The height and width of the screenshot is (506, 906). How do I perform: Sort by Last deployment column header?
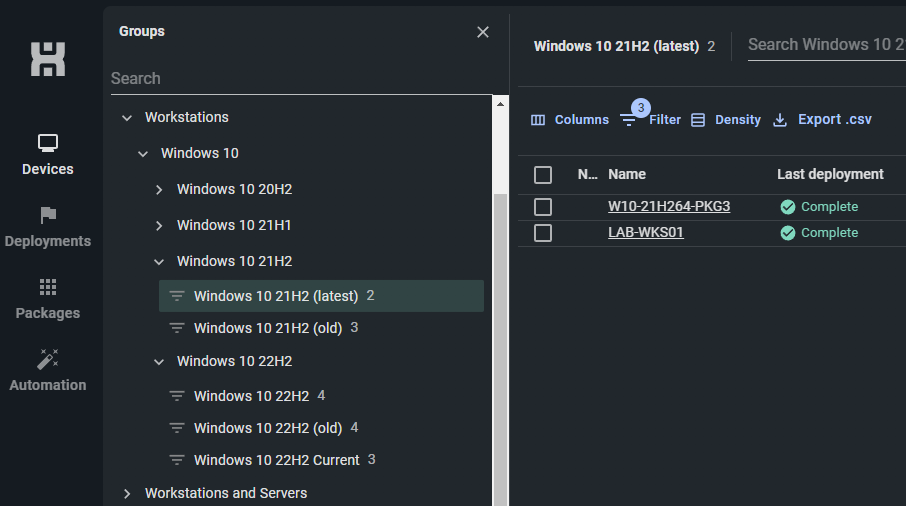[x=830, y=174]
